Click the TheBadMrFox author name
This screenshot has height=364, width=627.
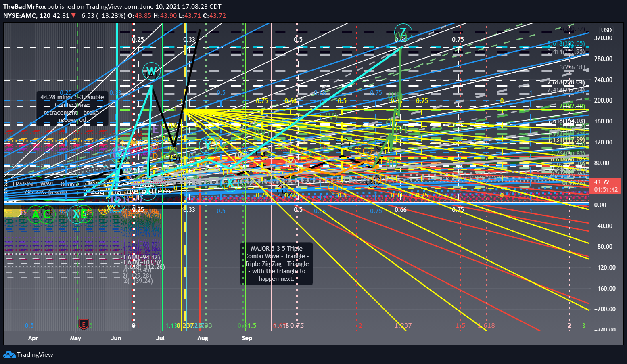(24, 6)
